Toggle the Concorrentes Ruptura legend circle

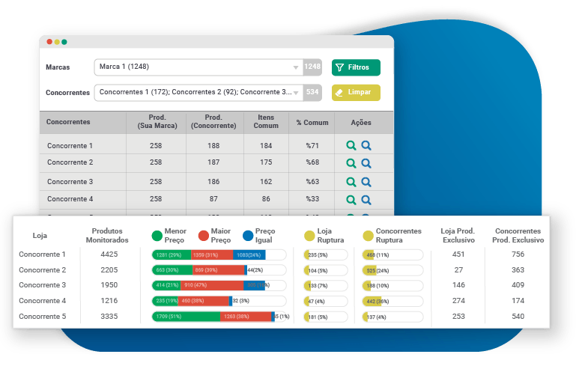[x=367, y=236]
